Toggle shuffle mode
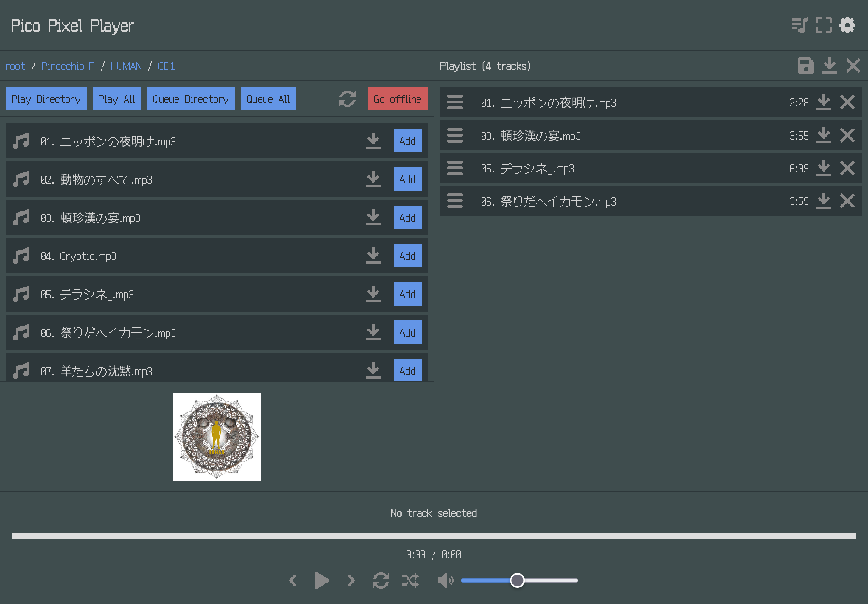 [x=410, y=580]
